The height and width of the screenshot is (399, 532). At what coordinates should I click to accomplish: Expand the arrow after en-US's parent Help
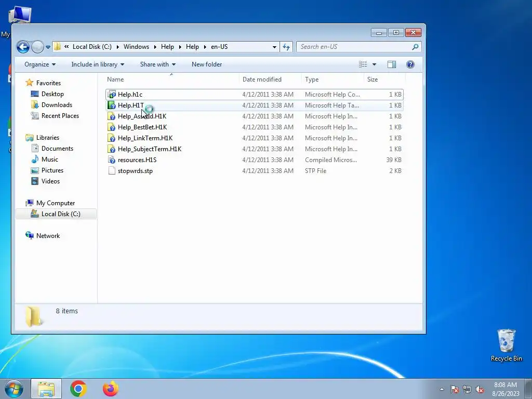205,47
